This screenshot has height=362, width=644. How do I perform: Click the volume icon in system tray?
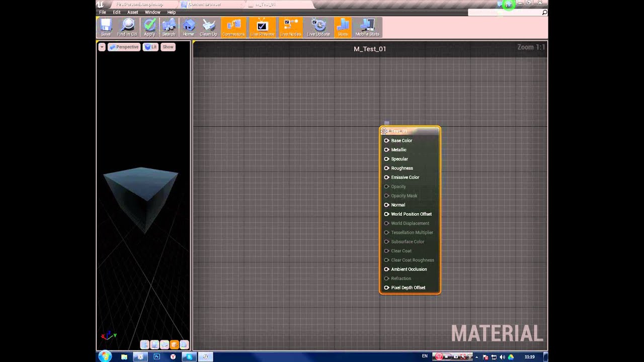[502, 356]
